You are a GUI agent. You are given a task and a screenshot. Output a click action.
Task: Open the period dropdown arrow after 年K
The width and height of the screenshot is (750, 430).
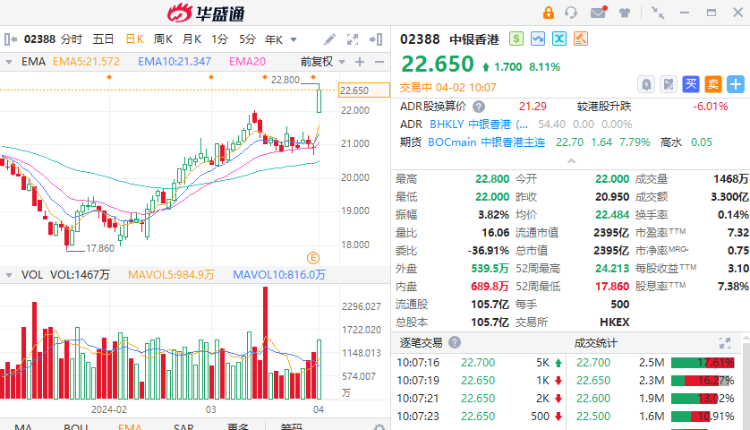click(x=294, y=40)
